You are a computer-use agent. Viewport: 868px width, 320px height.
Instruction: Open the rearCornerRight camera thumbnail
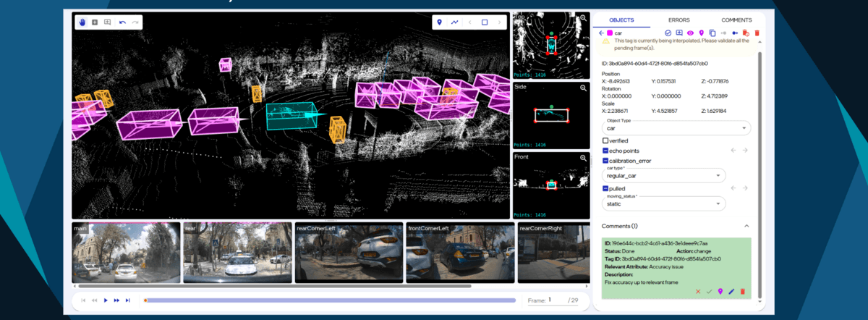click(x=553, y=253)
